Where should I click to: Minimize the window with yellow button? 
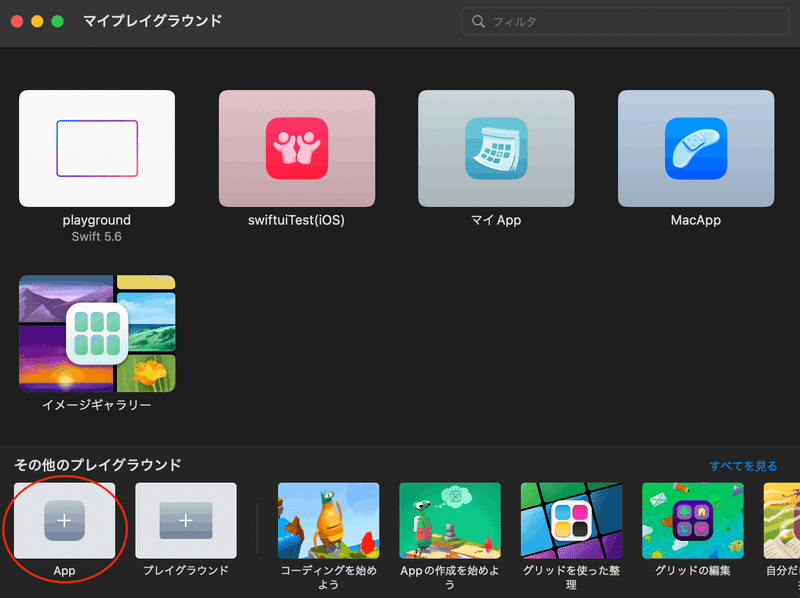click(37, 21)
